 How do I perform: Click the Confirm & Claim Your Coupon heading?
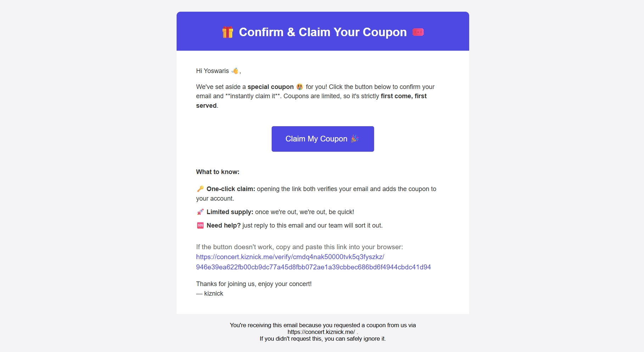point(322,32)
